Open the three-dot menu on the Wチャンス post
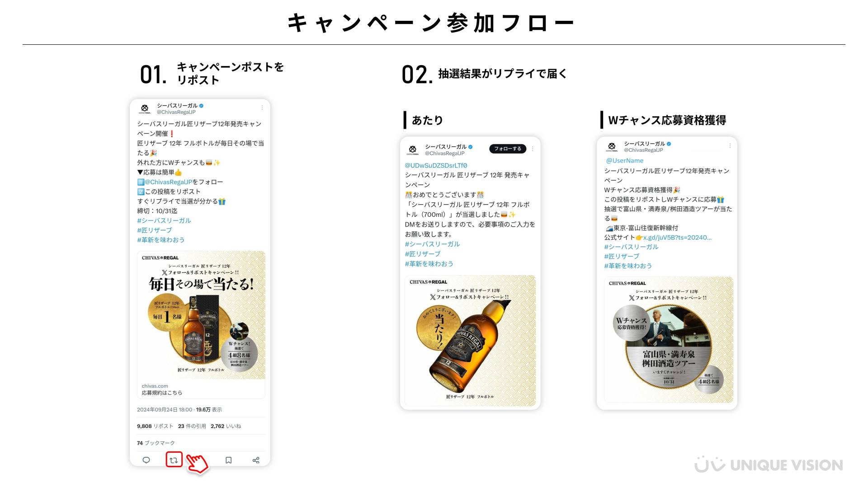Viewport: 868px width, 488px height. (730, 145)
